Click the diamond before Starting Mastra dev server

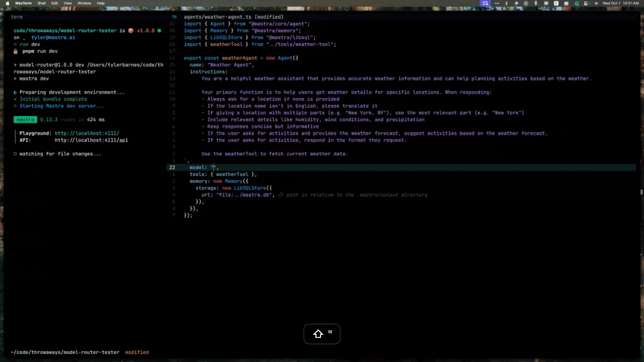tap(15, 106)
